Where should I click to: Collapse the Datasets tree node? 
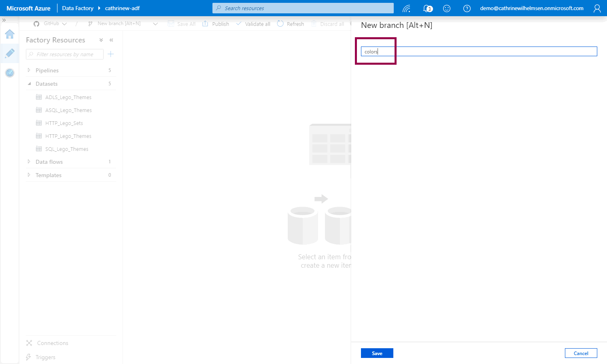(x=29, y=84)
